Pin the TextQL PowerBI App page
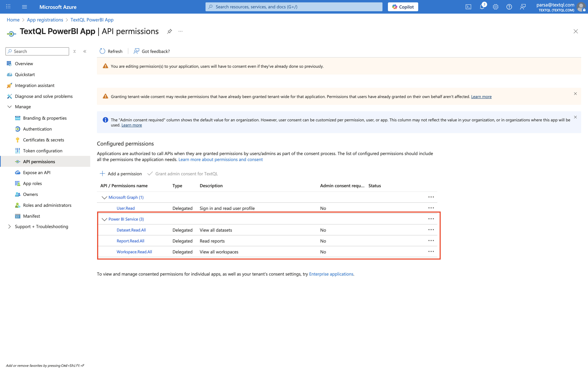The height and width of the screenshot is (369, 588). click(x=169, y=31)
